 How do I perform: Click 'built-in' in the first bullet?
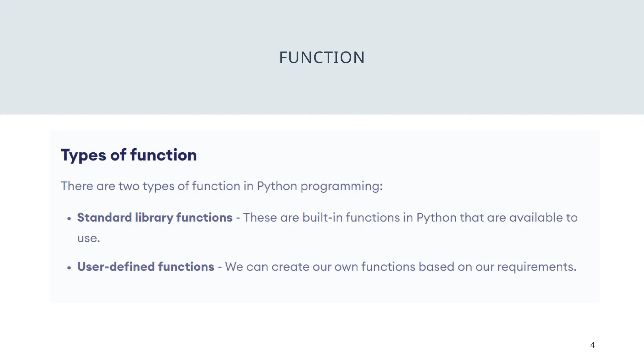click(322, 217)
